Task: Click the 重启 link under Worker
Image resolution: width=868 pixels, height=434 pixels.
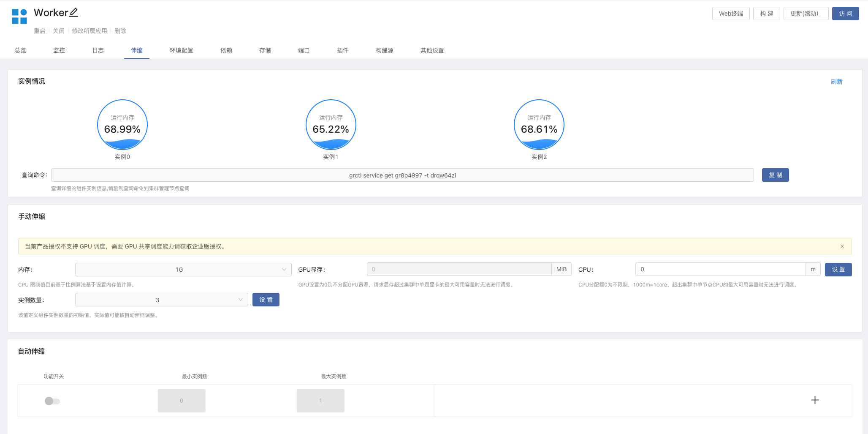Action: click(x=40, y=31)
